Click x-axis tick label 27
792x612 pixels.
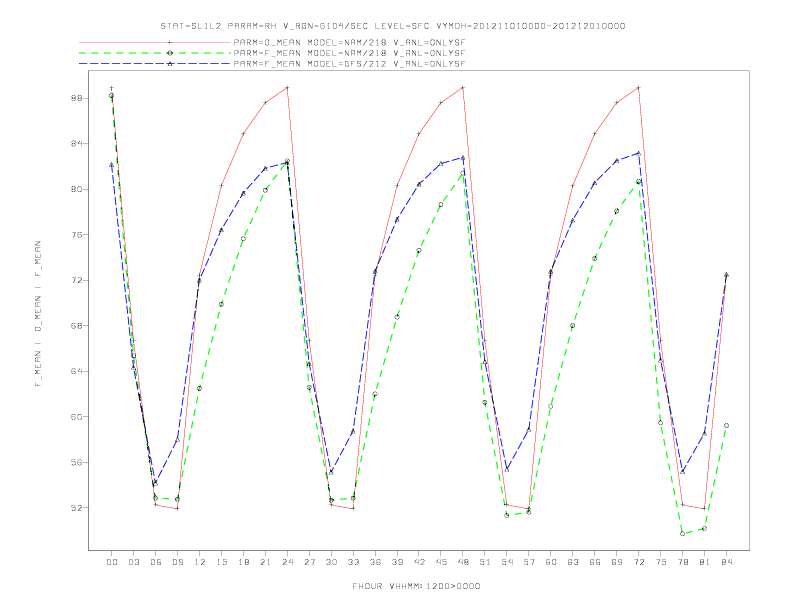(x=309, y=562)
